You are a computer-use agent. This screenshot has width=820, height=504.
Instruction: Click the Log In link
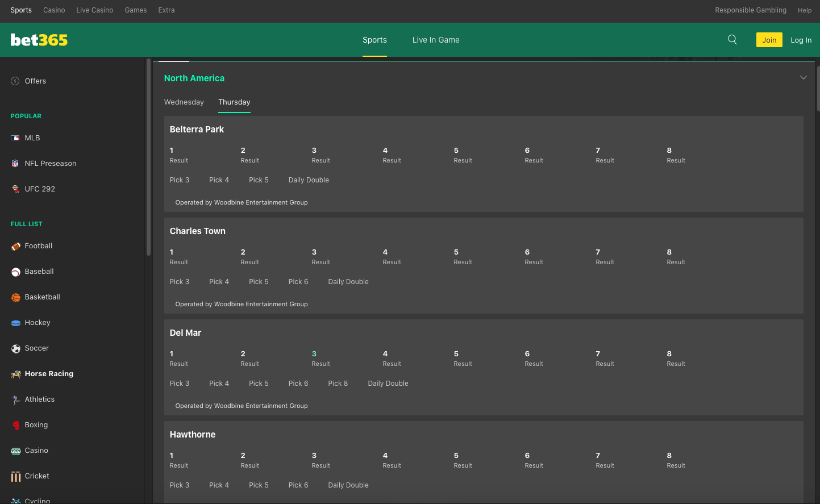(801, 40)
